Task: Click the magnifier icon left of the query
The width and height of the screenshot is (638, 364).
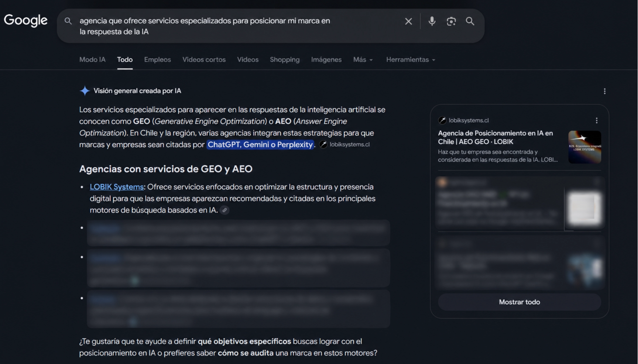Action: [x=68, y=21]
